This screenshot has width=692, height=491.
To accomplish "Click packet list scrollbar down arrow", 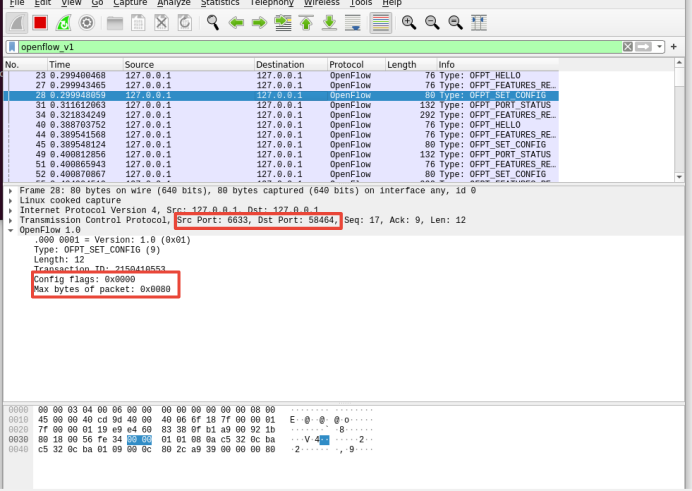I will click(679, 177).
